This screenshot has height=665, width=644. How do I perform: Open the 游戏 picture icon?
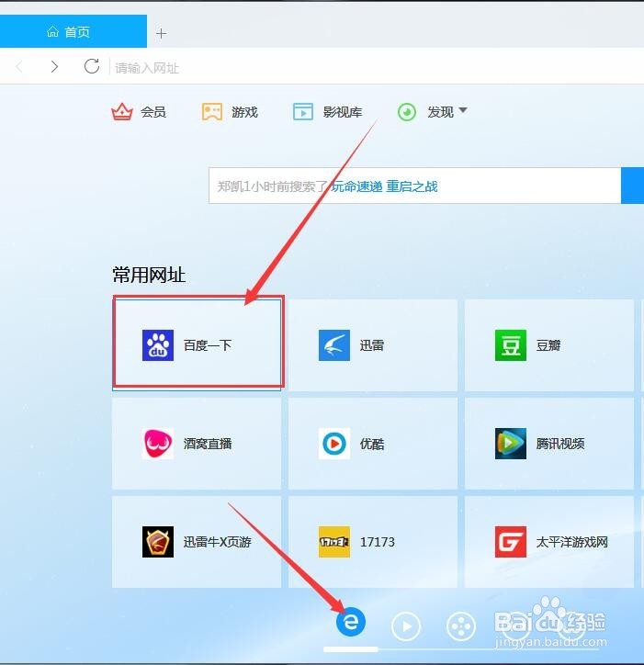coord(211,112)
